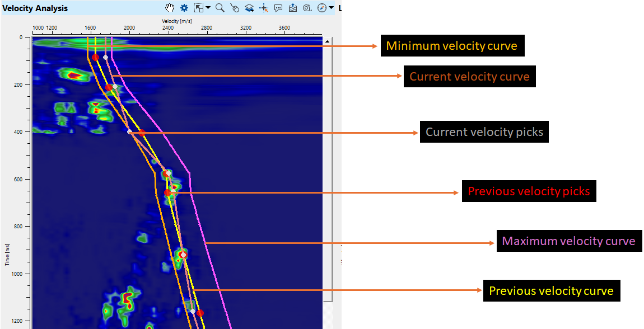
Task: Open the blue gear settings
Action: pos(184,8)
